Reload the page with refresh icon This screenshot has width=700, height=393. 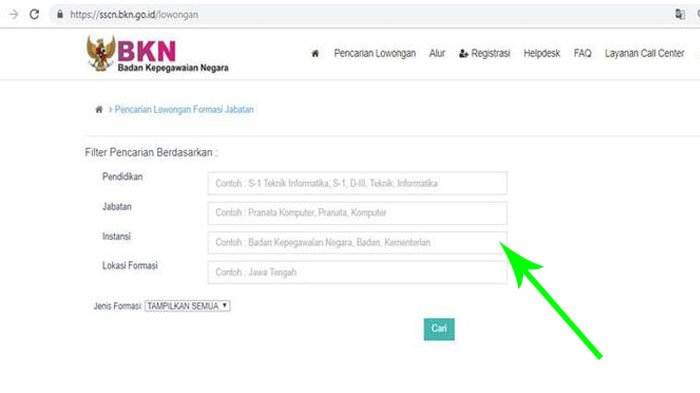coord(34,14)
